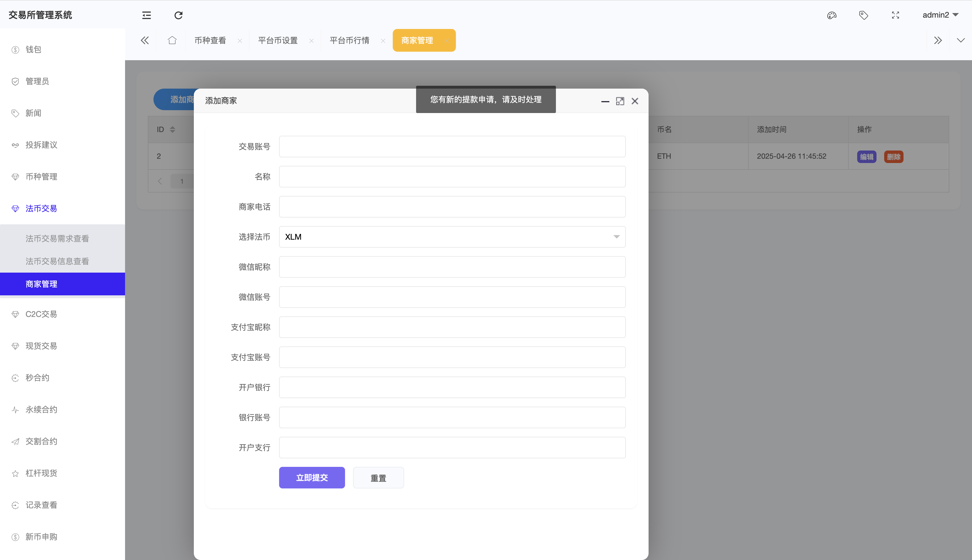
Task: Focus the 支付宝账号 input field
Action: [452, 357]
